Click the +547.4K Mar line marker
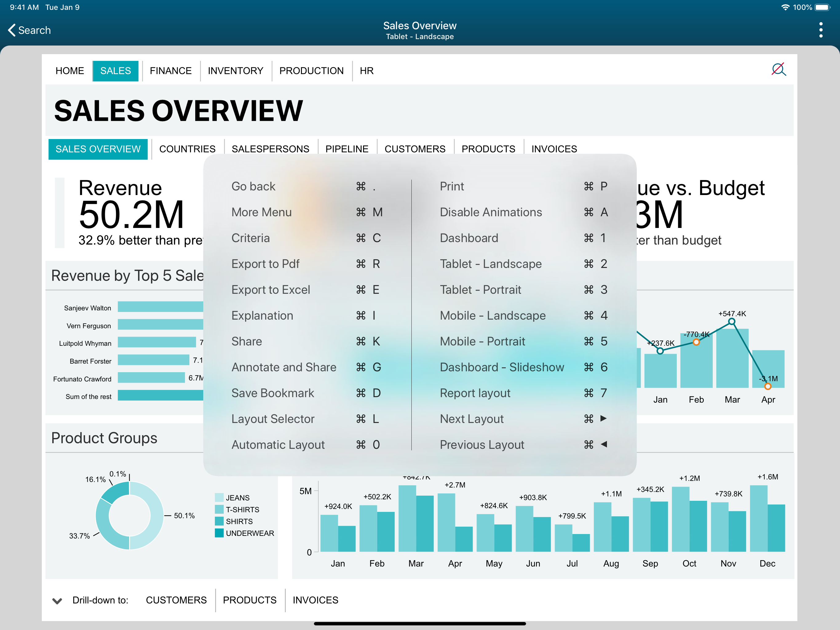Image resolution: width=840 pixels, height=630 pixels. coord(732,322)
